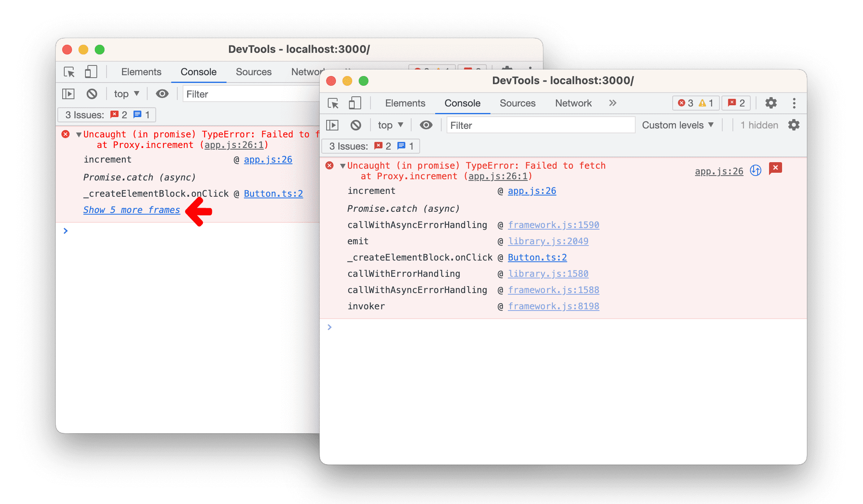Viewport: 863px width, 504px height.
Task: Expand the Show 5 more frames link
Action: pyautogui.click(x=131, y=210)
